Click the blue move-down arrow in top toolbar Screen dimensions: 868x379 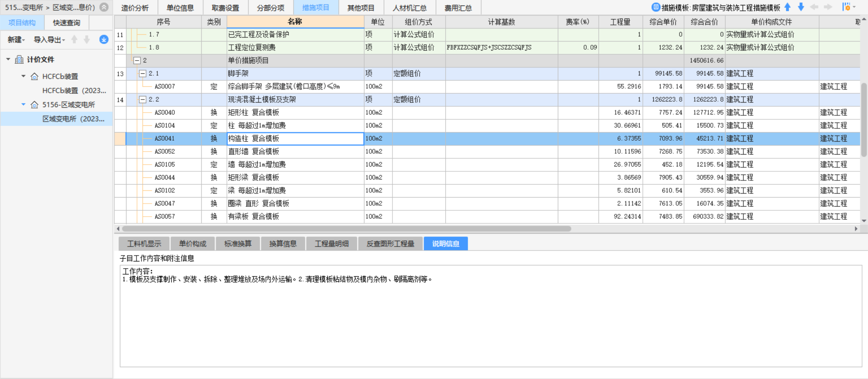tap(801, 7)
